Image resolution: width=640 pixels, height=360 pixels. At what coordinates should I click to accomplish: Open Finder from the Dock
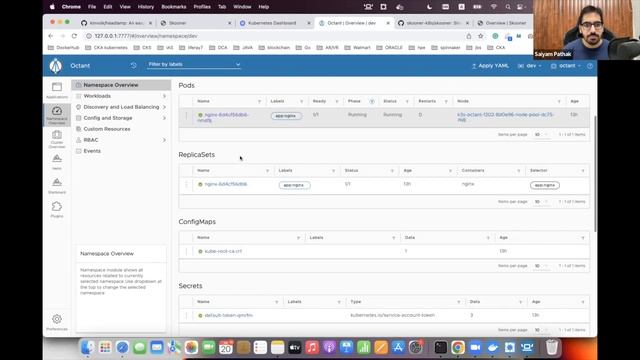click(87, 347)
